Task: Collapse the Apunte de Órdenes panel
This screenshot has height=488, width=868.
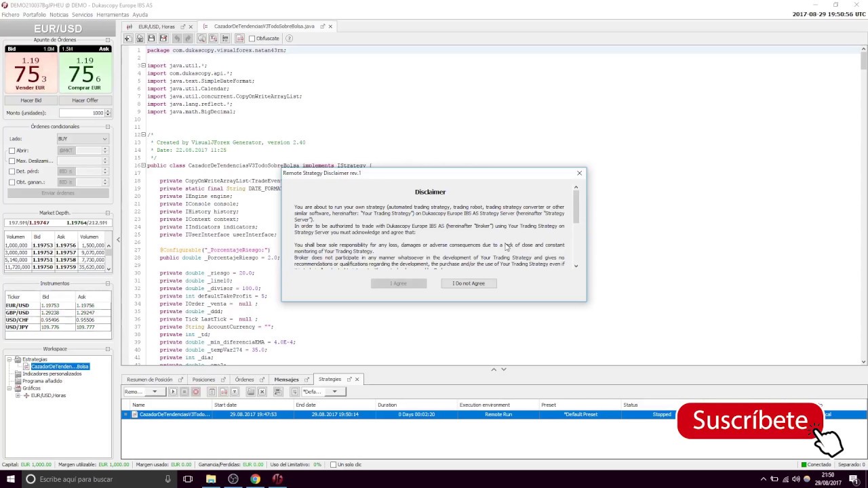Action: (x=107, y=40)
